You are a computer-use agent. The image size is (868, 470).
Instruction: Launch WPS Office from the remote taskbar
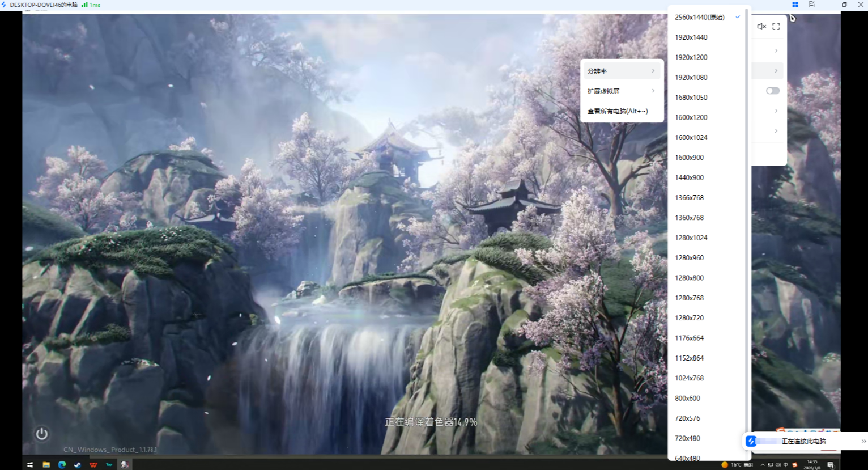pyautogui.click(x=93, y=465)
